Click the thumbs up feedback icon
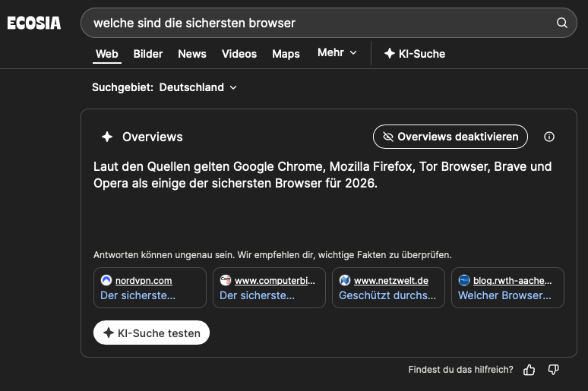 point(530,370)
